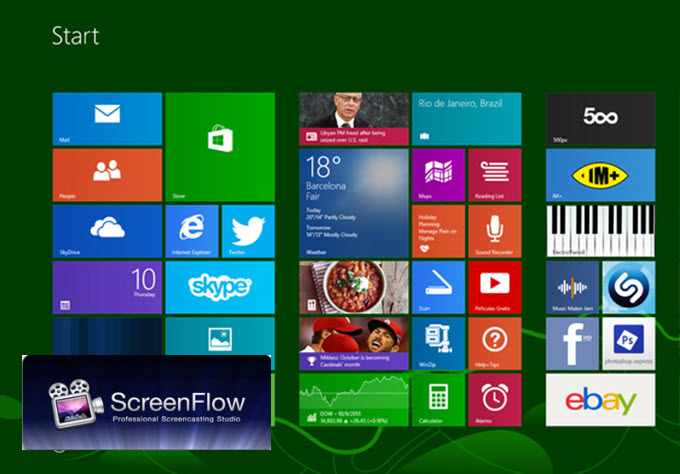Launch the Skype tile
Viewport: 680px width, 474px height.
click(220, 288)
